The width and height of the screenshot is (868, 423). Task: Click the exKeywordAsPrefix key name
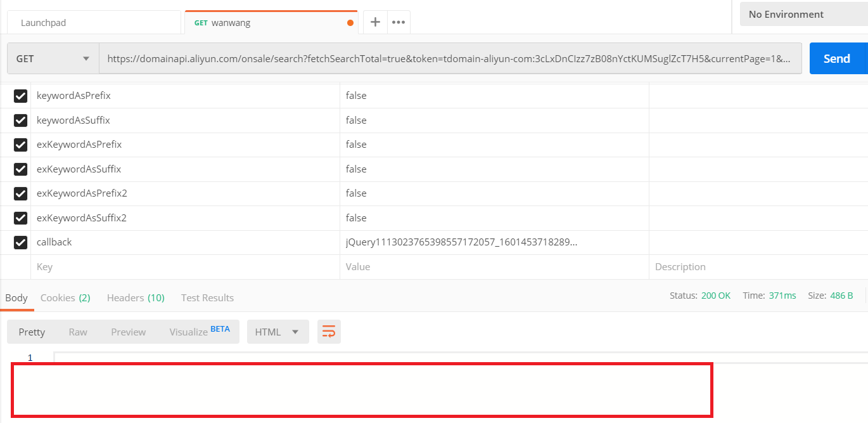pyautogui.click(x=79, y=145)
